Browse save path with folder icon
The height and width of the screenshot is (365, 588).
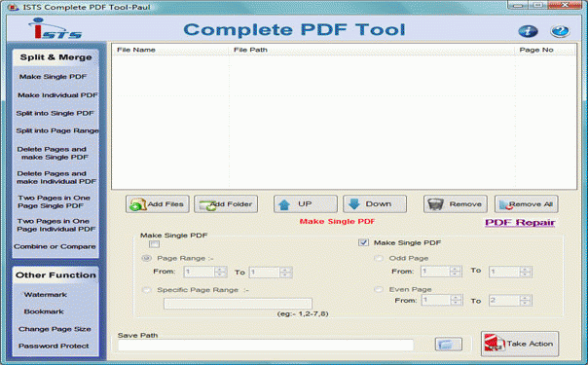point(449,345)
